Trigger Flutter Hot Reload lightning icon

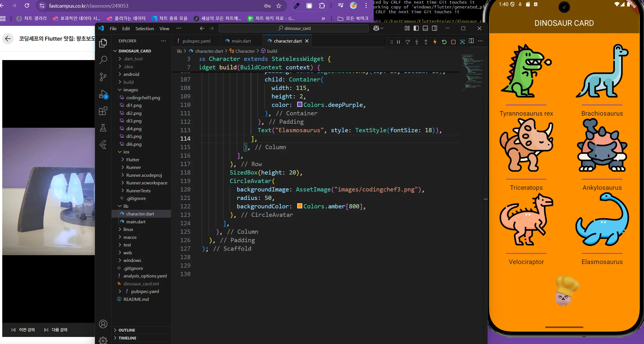[435, 42]
